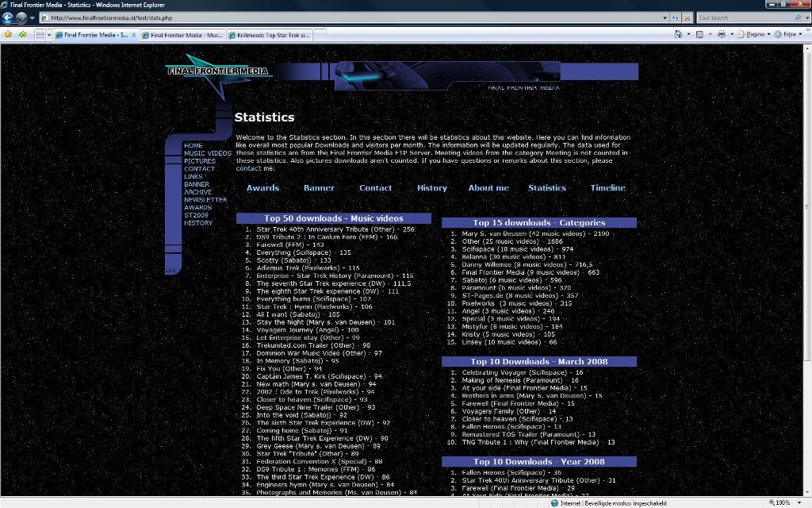Image resolution: width=812 pixels, height=508 pixels.
Task: Open the Extra tools menu
Action: click(x=787, y=34)
